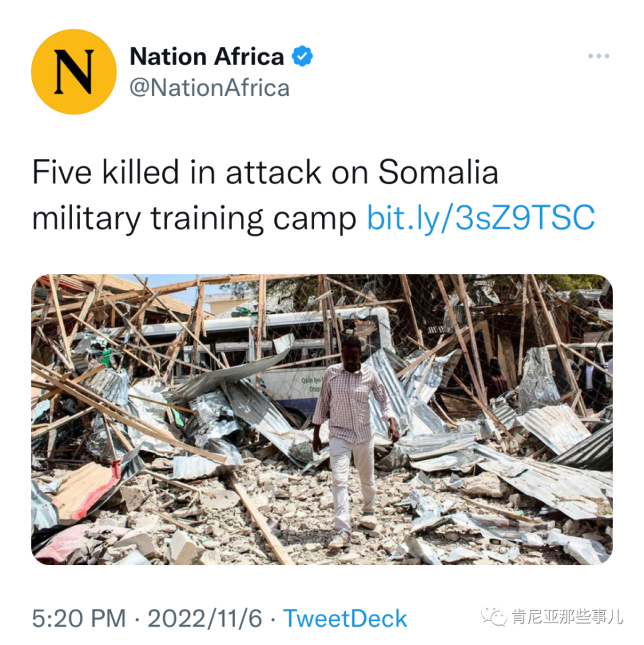Click the blue verified badge
644x645 pixels.
pyautogui.click(x=302, y=57)
